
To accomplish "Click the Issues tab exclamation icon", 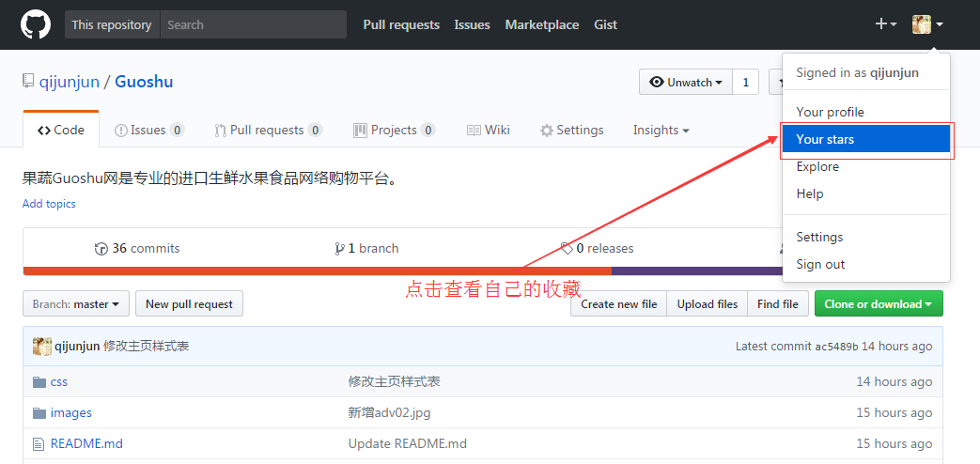I will coord(121,131).
